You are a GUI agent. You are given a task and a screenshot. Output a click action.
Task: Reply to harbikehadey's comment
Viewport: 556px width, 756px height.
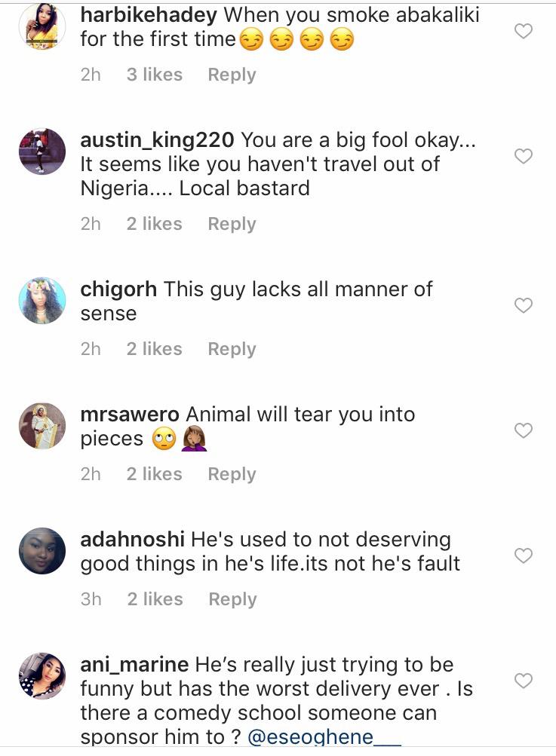tap(232, 75)
